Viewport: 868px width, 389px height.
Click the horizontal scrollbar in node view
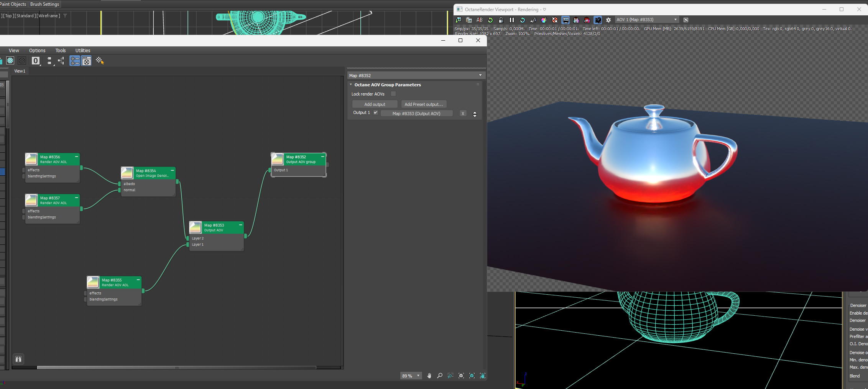coord(176,368)
